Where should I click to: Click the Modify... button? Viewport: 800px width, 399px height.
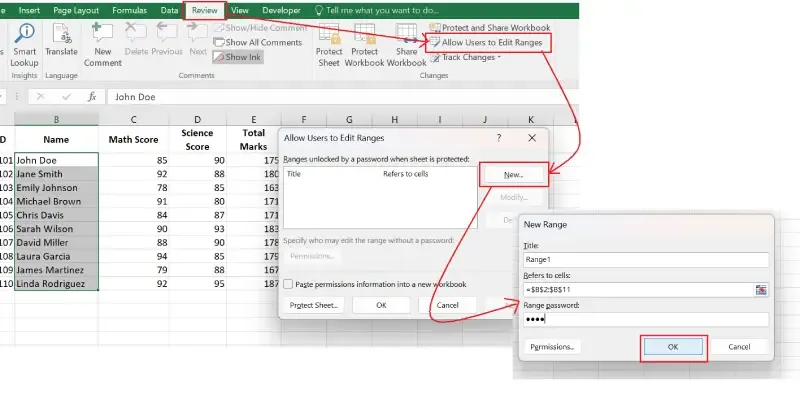click(x=513, y=197)
